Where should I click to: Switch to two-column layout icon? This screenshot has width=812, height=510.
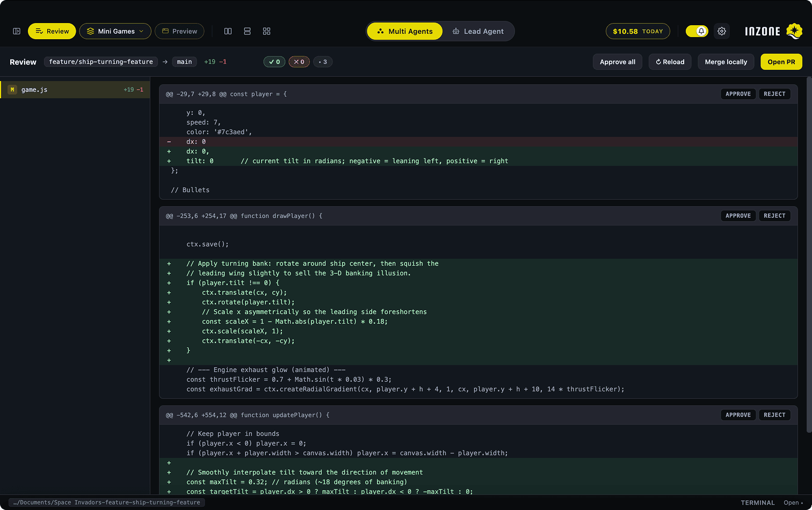click(228, 31)
